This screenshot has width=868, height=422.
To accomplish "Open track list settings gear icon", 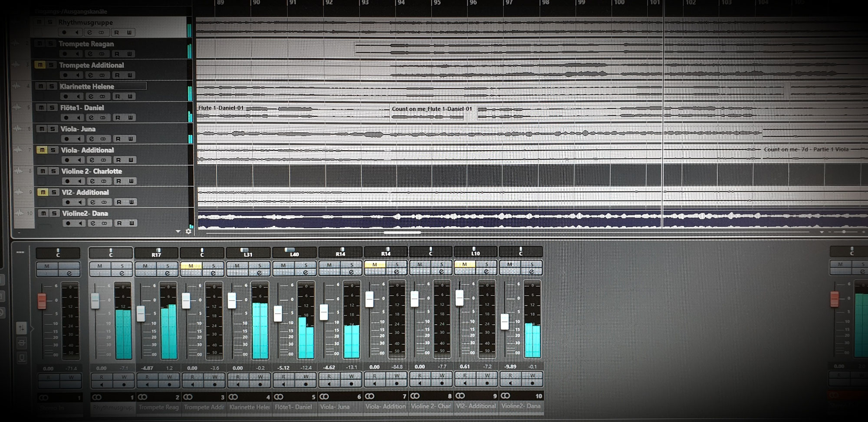I will coord(188,231).
